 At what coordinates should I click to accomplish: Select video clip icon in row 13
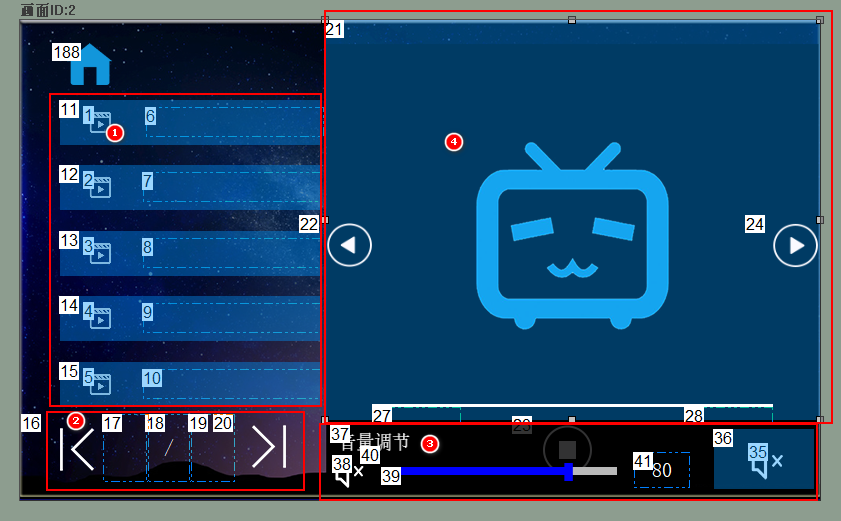click(100, 252)
